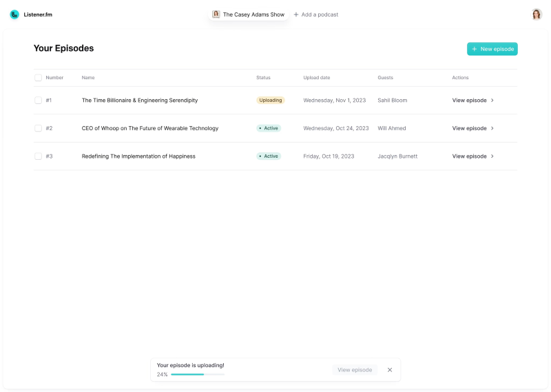The width and height of the screenshot is (551, 392).
Task: Dismiss the upload notification with X
Action: coord(390,370)
